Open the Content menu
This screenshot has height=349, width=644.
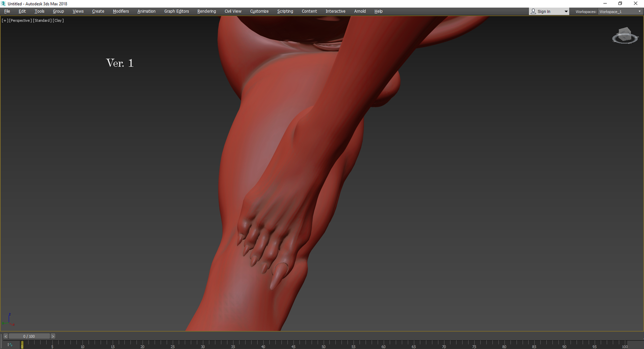(x=309, y=11)
